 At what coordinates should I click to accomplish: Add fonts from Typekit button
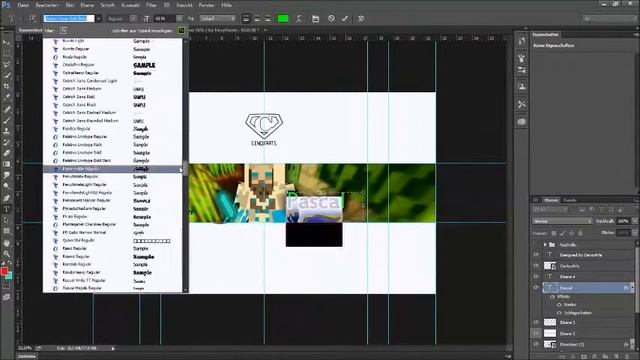pyautogui.click(x=181, y=30)
